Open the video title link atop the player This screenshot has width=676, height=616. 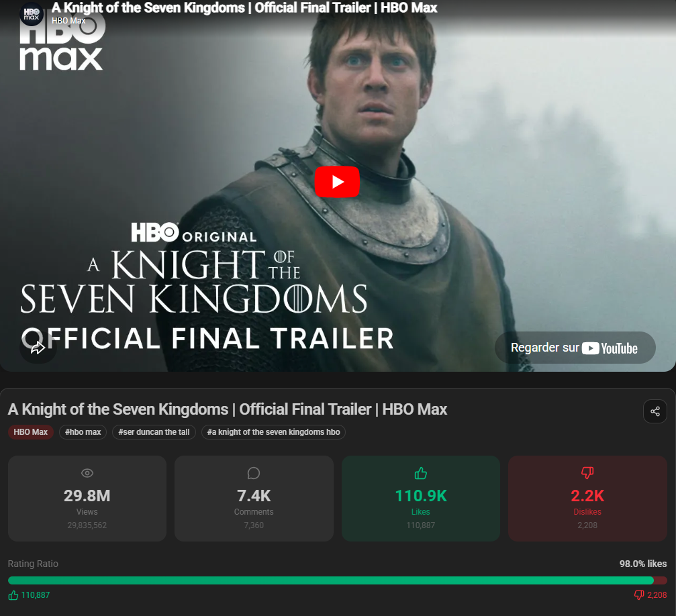coord(244,8)
